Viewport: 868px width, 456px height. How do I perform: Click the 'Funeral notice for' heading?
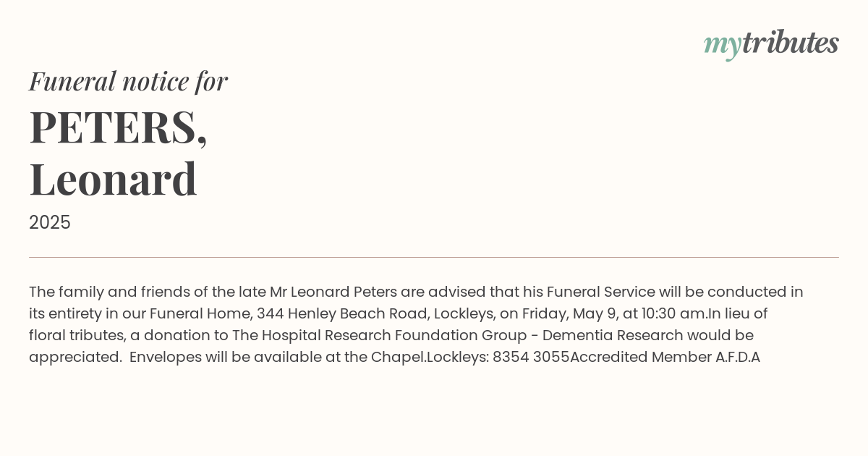click(x=128, y=81)
